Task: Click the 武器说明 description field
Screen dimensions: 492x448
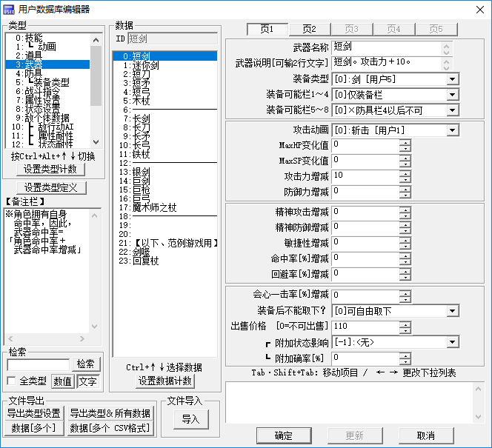Action: pyautogui.click(x=387, y=63)
